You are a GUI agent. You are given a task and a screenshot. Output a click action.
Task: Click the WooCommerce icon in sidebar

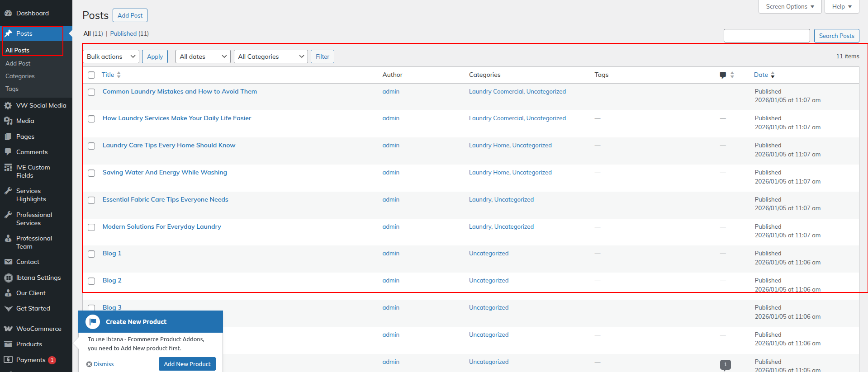8,329
